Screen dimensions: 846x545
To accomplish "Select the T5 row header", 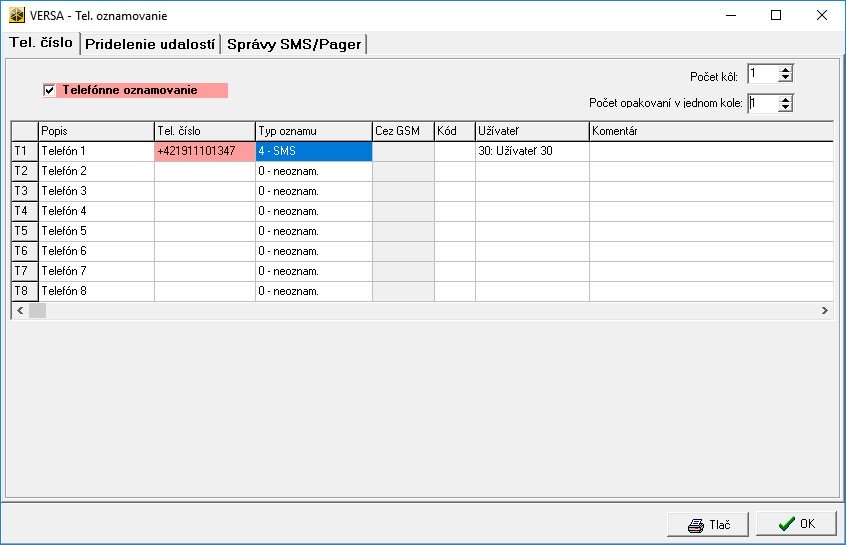I will pos(24,231).
